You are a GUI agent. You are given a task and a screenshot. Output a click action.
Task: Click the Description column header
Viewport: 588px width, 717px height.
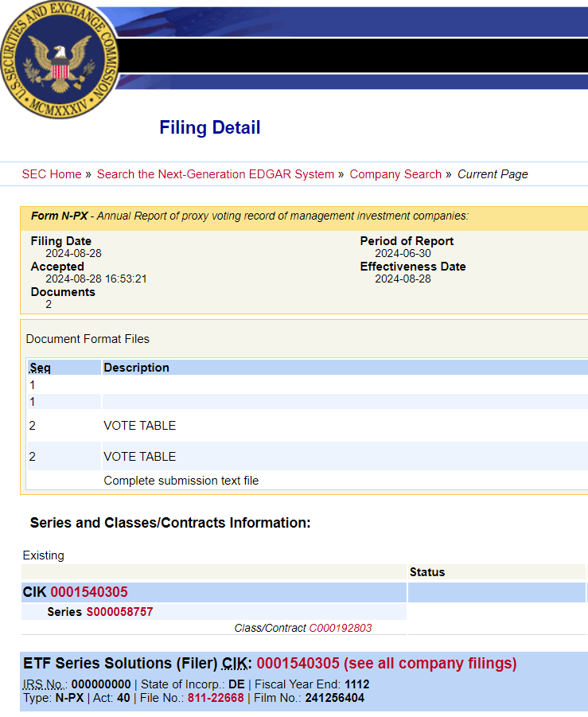tap(137, 368)
